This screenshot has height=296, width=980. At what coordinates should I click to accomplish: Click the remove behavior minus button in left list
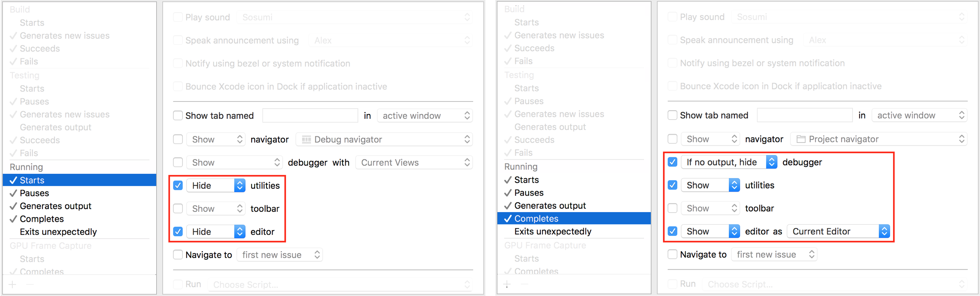coord(30,285)
